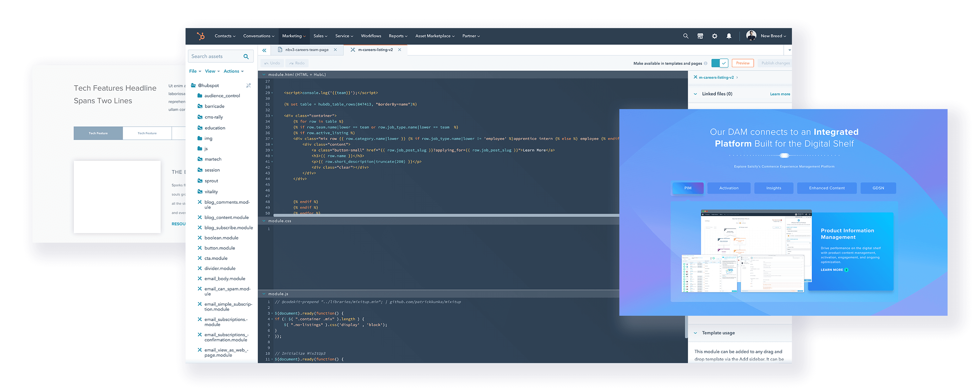Select the Enhanced Content tab

point(827,188)
